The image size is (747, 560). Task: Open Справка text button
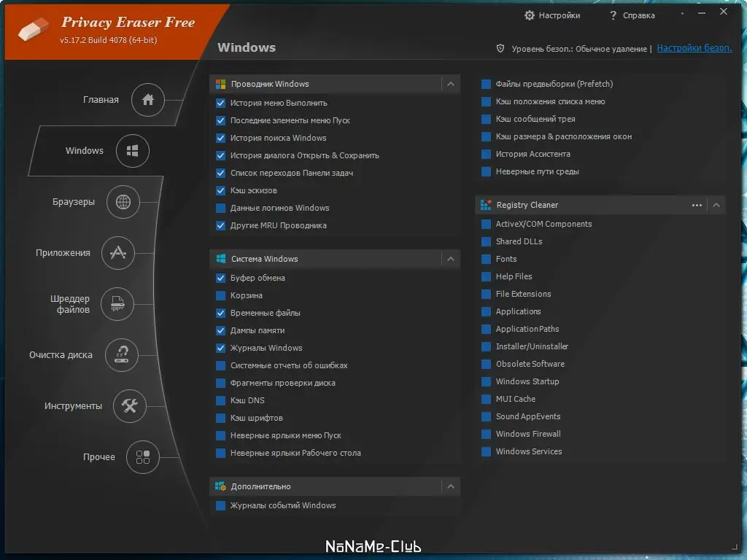639,15
